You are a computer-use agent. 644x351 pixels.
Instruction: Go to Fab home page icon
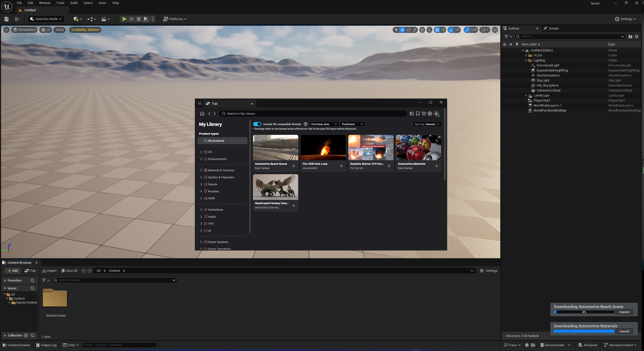click(202, 114)
